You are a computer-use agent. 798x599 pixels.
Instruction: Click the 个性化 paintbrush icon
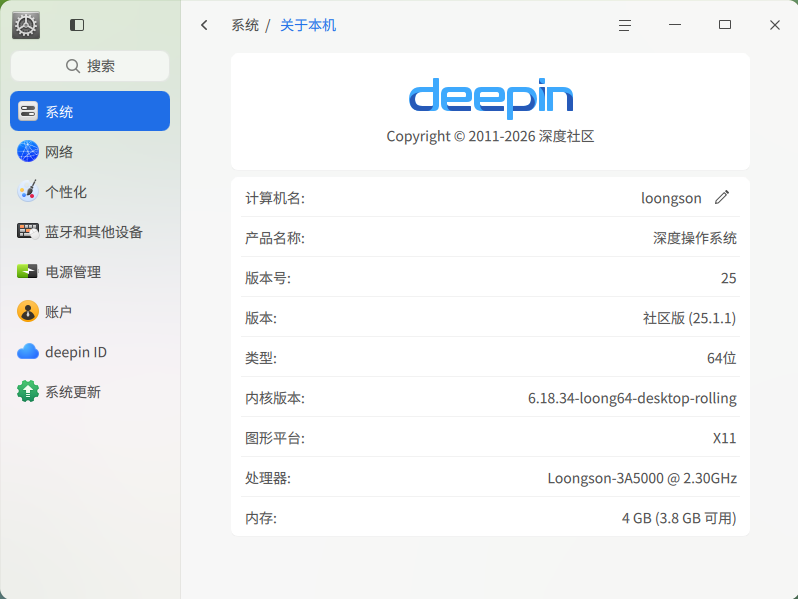(28, 191)
